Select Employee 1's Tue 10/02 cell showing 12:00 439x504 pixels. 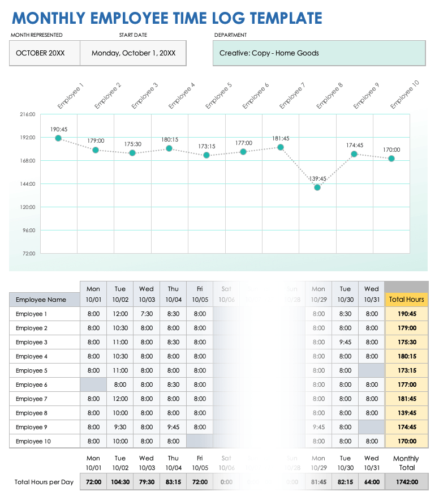(120, 314)
